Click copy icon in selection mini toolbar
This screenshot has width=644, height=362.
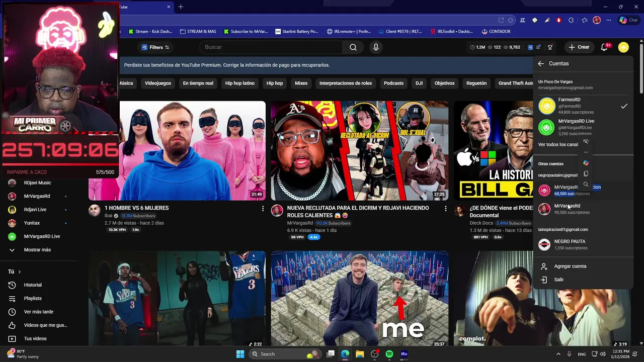(586, 174)
